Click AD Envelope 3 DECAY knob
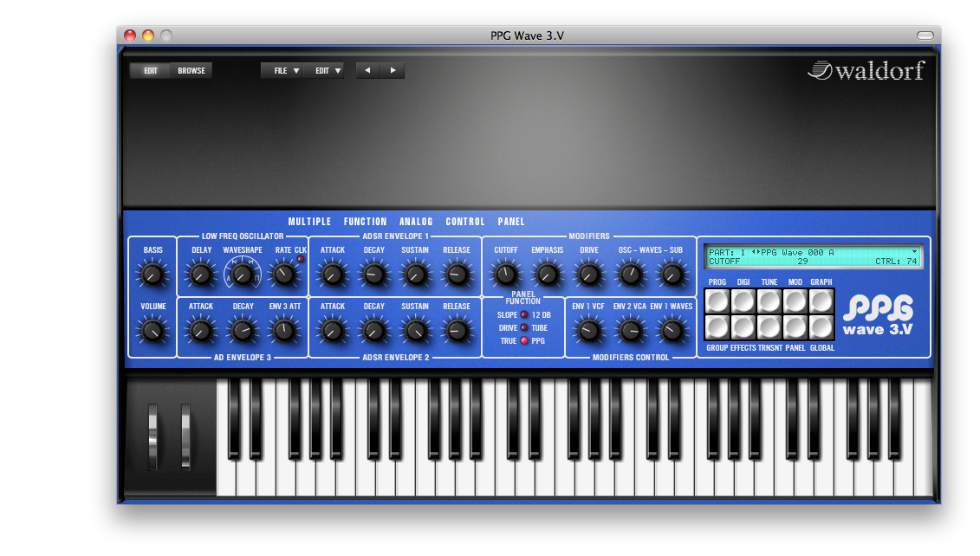This screenshot has height=556, width=980. [243, 331]
